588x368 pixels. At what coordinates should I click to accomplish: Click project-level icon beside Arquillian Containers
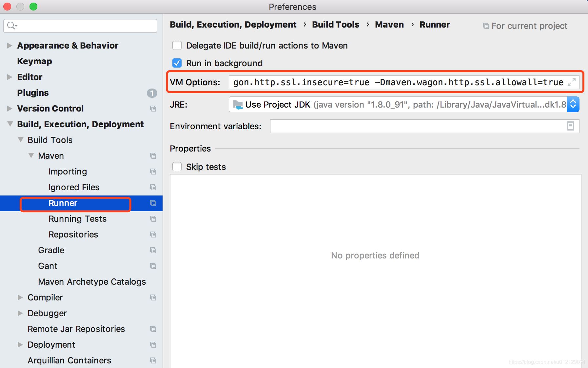pos(153,360)
